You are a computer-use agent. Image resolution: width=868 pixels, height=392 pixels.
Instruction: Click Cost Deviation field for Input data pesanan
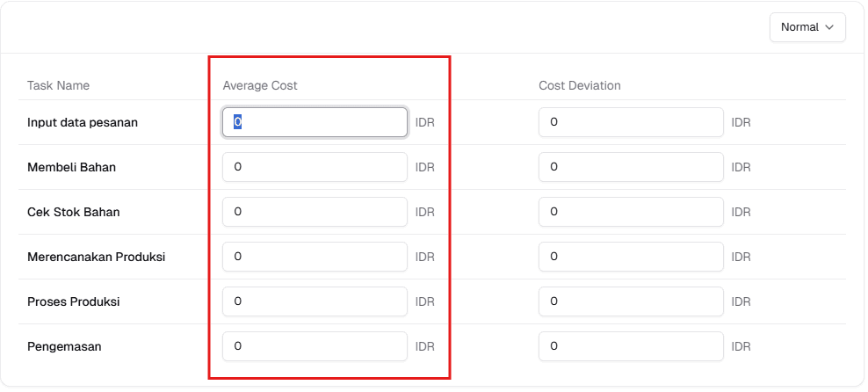[631, 122]
